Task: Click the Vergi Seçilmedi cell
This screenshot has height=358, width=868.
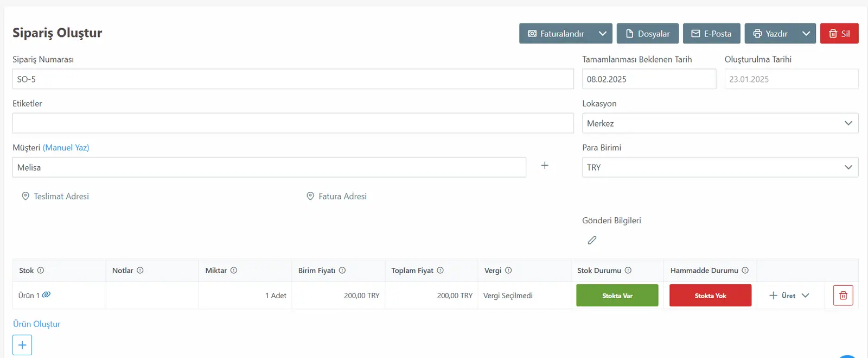Action: click(x=524, y=296)
